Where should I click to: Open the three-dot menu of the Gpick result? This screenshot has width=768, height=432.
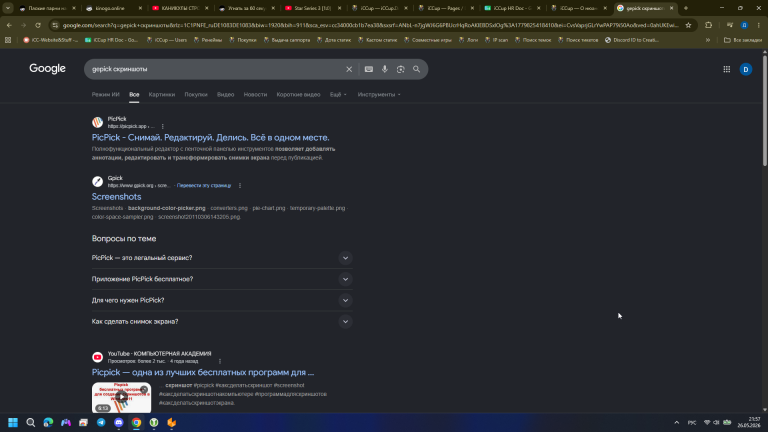coord(240,186)
